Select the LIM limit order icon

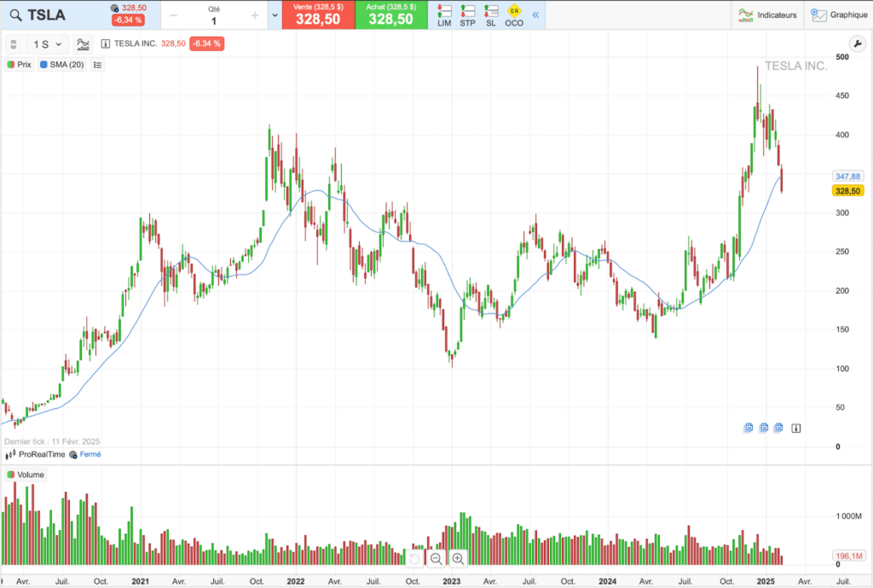pos(444,15)
